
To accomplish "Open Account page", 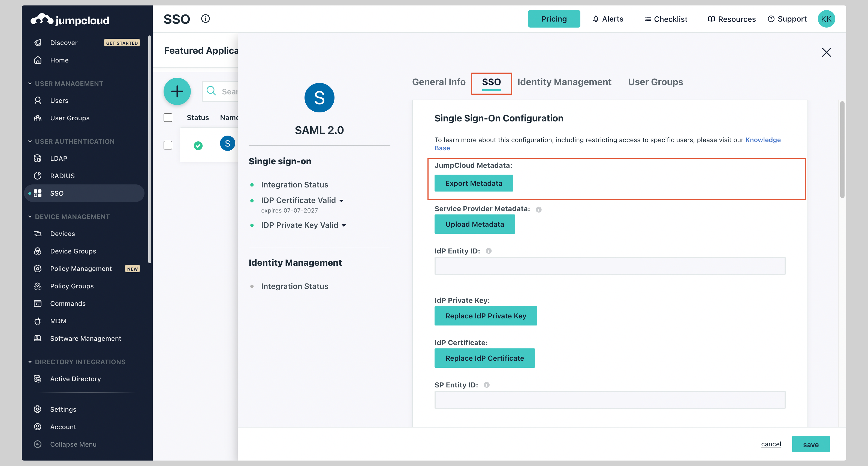I will click(63, 427).
